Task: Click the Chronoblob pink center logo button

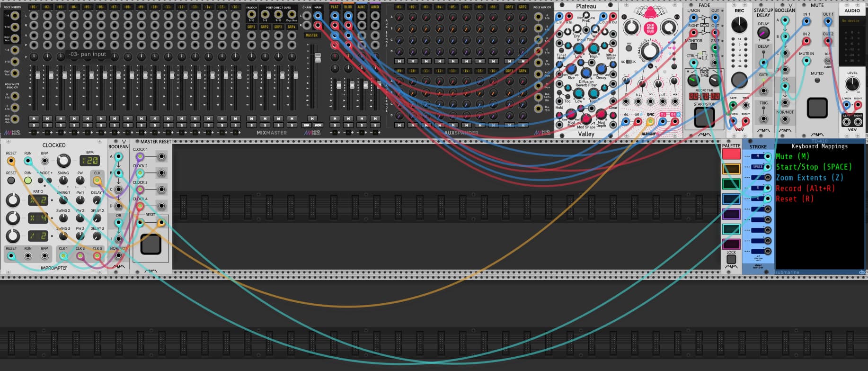Action: click(650, 27)
